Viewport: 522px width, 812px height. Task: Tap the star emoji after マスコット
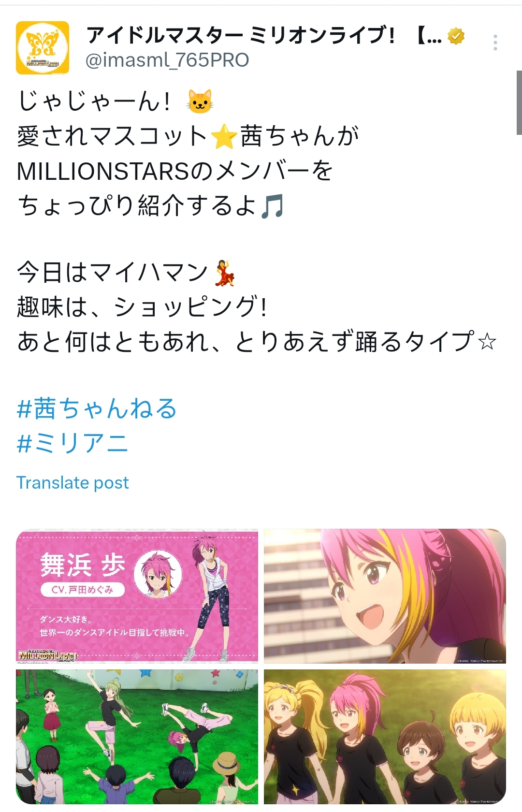tap(224, 136)
